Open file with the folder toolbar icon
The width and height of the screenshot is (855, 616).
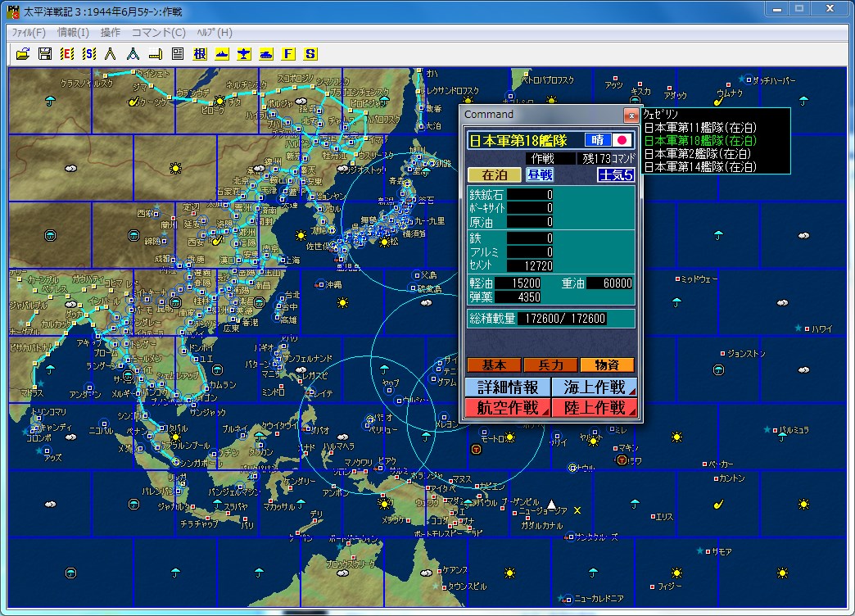pyautogui.click(x=23, y=53)
